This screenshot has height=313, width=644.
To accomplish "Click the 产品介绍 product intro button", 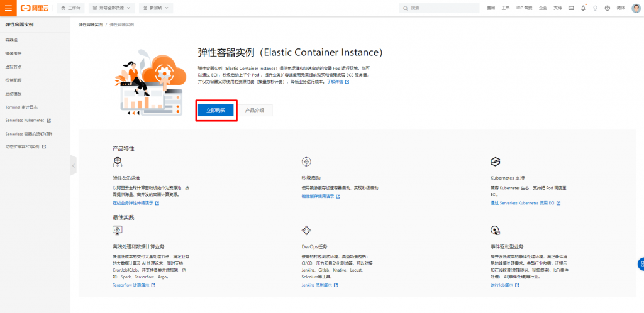I will 255,111.
